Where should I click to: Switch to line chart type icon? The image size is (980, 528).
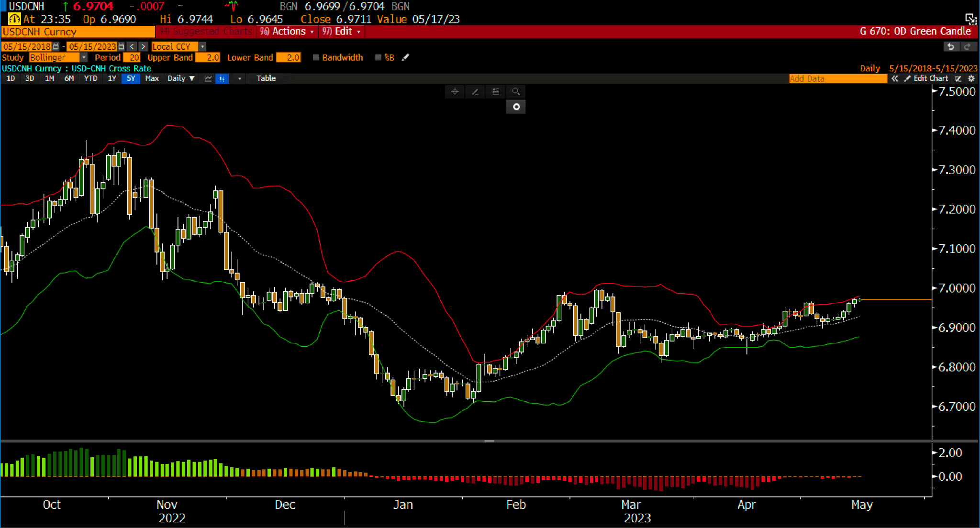coord(208,78)
